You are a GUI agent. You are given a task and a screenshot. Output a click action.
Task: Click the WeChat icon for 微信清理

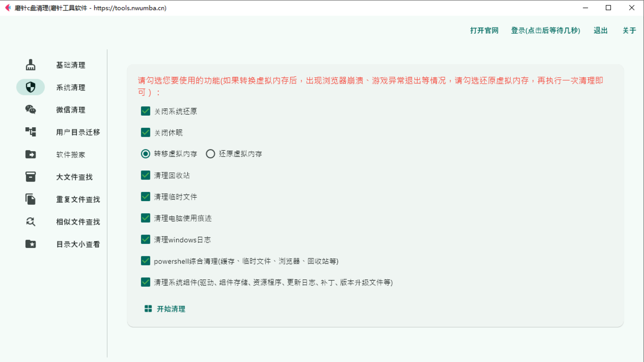tap(31, 110)
